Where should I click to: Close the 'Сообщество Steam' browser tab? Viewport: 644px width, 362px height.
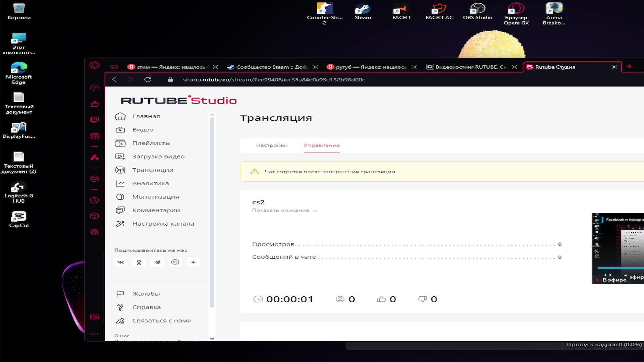click(x=315, y=67)
